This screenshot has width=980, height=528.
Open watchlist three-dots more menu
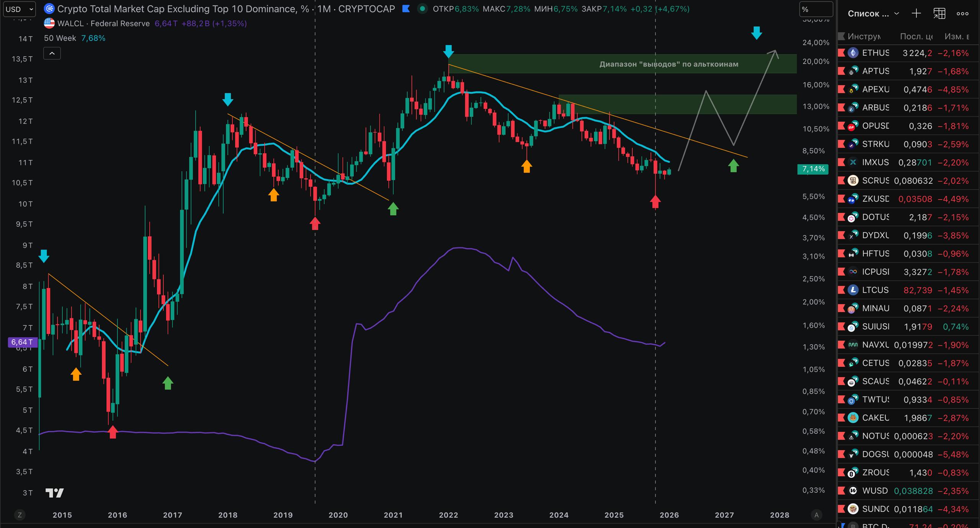coord(962,14)
